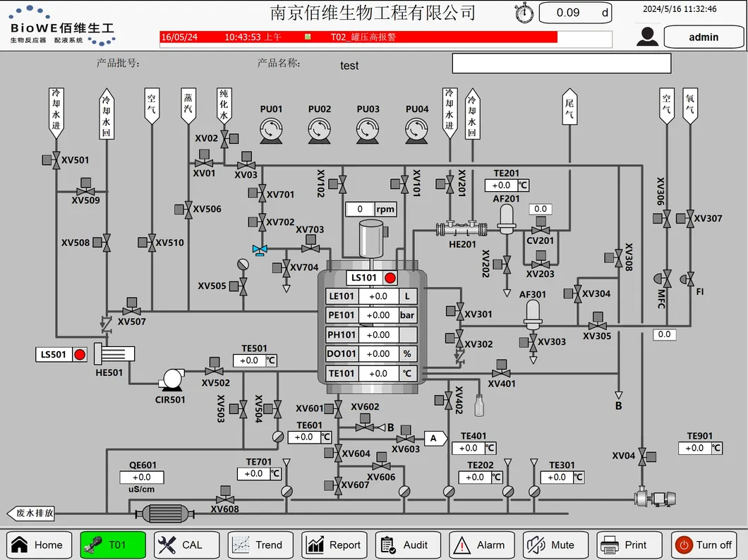748x560 pixels.
Task: Select the PU02 pump icon
Action: point(319,130)
